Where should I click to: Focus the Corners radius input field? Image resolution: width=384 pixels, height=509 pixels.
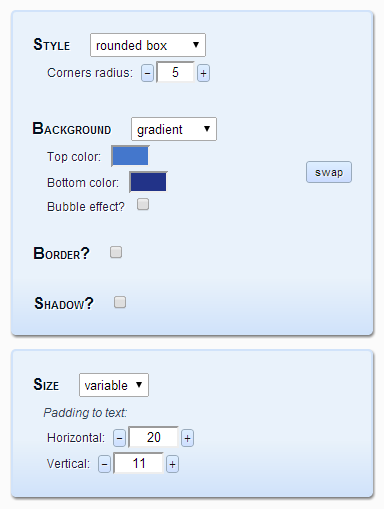pos(175,72)
